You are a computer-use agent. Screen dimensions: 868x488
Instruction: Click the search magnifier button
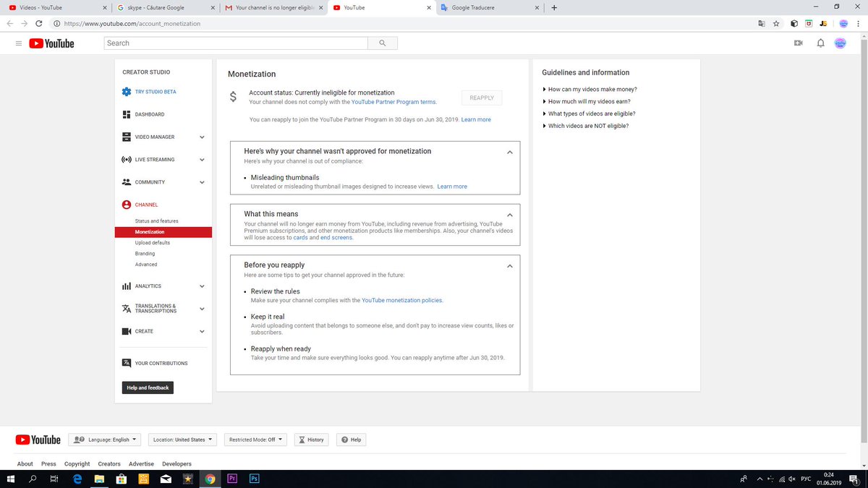pos(382,43)
